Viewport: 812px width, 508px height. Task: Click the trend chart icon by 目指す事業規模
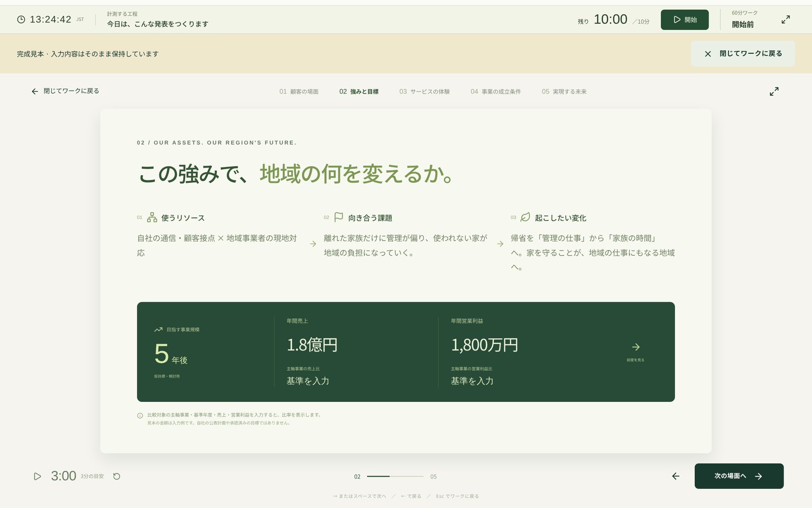[158, 330]
